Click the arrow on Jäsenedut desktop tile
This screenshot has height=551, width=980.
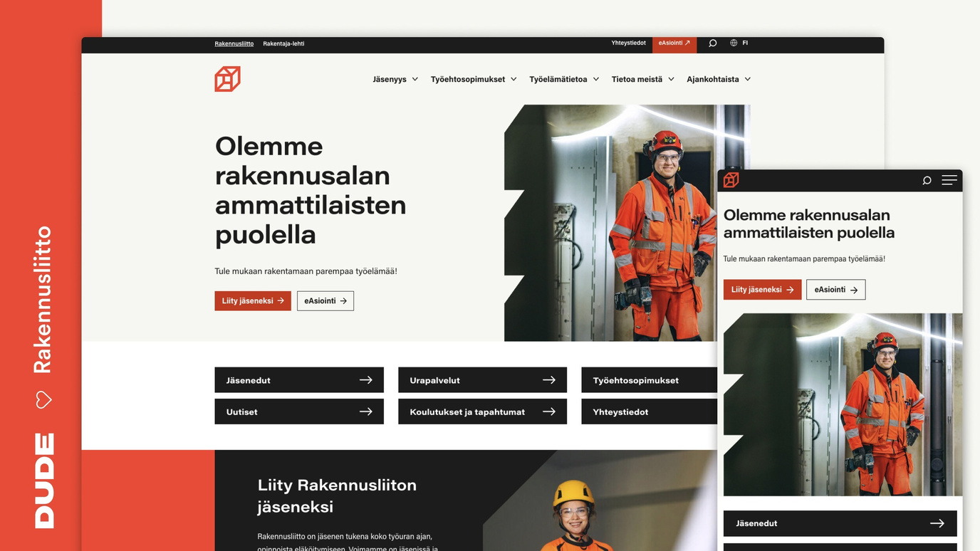tap(365, 380)
